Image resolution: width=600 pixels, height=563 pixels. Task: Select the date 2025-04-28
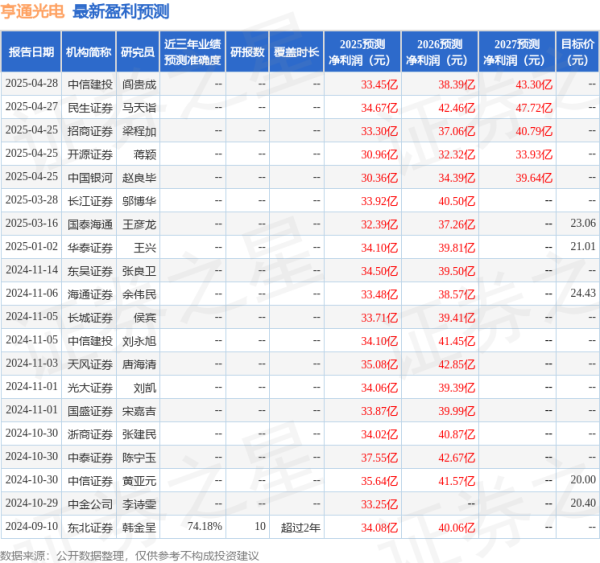coord(31,83)
